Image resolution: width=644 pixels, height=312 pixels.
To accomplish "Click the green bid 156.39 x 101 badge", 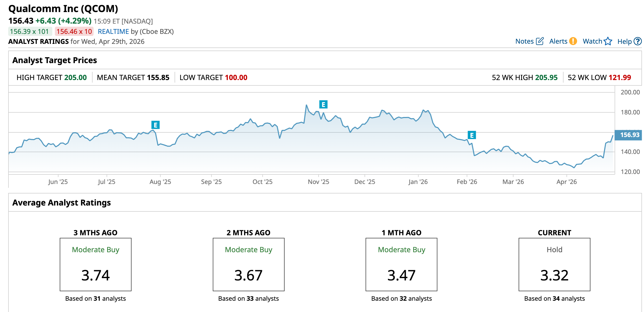I will click(30, 32).
